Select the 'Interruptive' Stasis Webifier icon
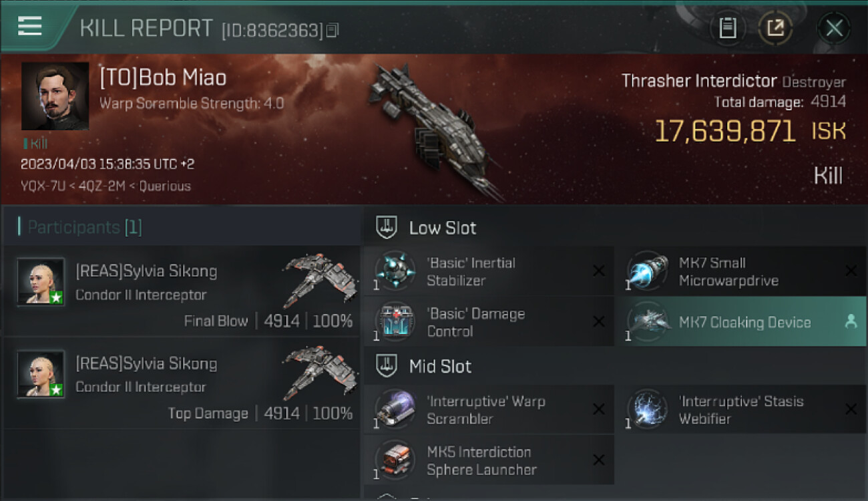 coord(647,409)
